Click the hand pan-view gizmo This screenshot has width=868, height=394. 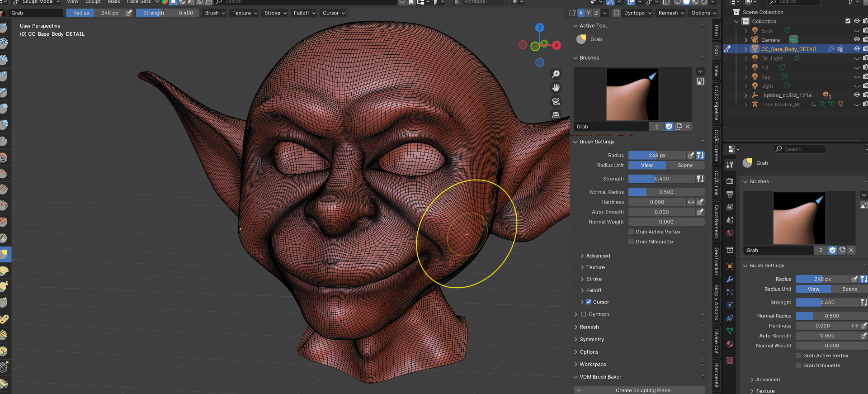point(556,87)
